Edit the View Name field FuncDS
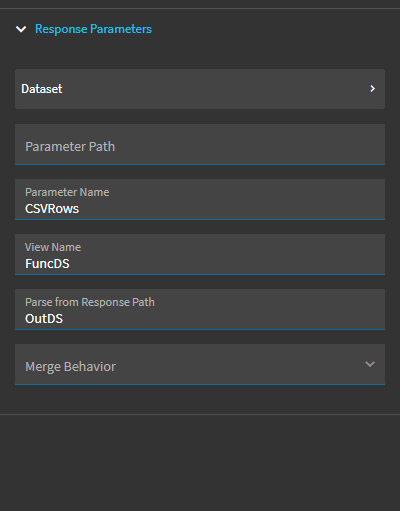 200,254
